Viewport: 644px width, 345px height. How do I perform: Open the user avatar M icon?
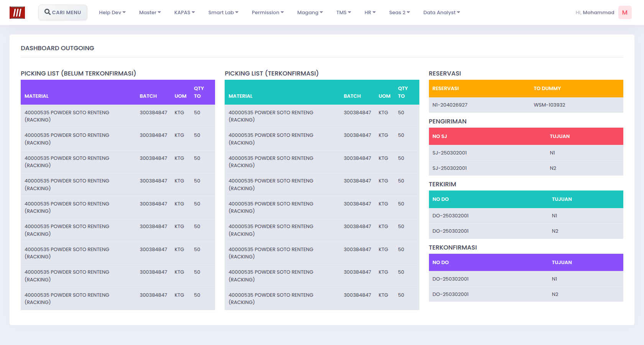(x=625, y=13)
